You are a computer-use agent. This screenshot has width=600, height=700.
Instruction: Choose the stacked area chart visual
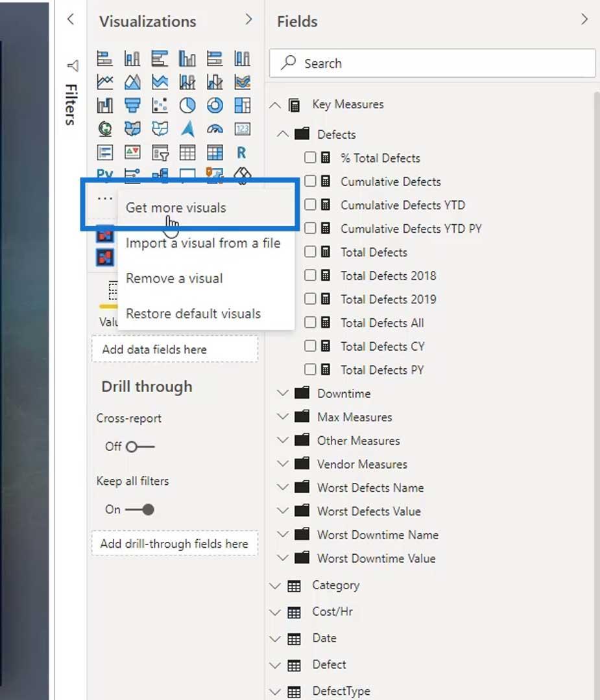click(160, 82)
